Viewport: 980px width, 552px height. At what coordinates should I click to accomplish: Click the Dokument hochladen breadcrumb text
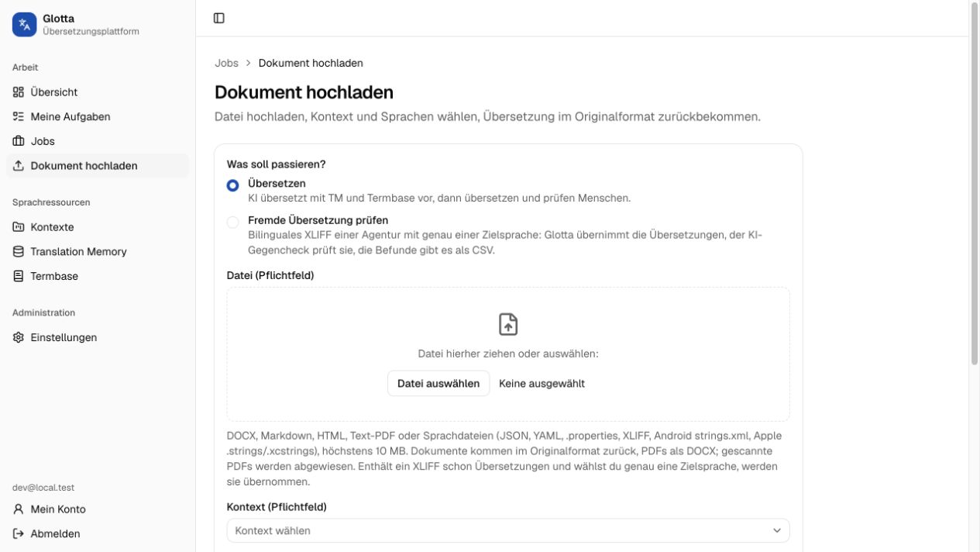click(x=311, y=63)
